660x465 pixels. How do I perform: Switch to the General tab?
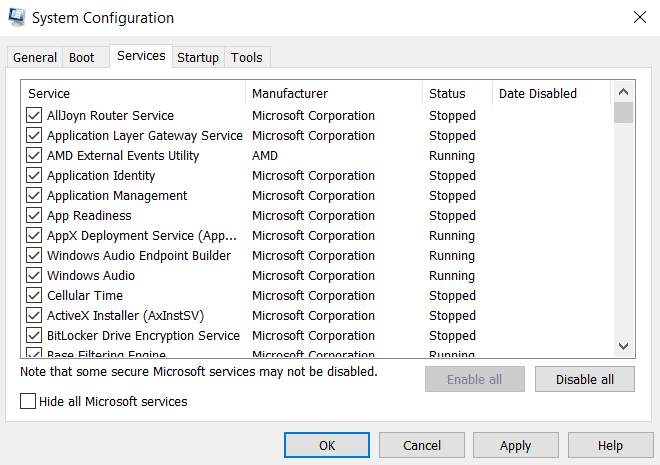[35, 58]
